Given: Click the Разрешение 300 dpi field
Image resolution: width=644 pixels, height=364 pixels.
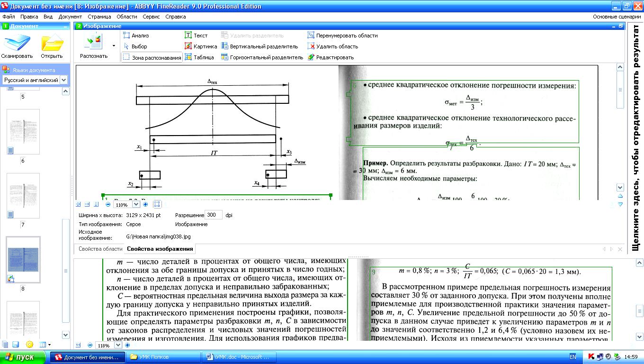Looking at the screenshot, I should tap(213, 215).
